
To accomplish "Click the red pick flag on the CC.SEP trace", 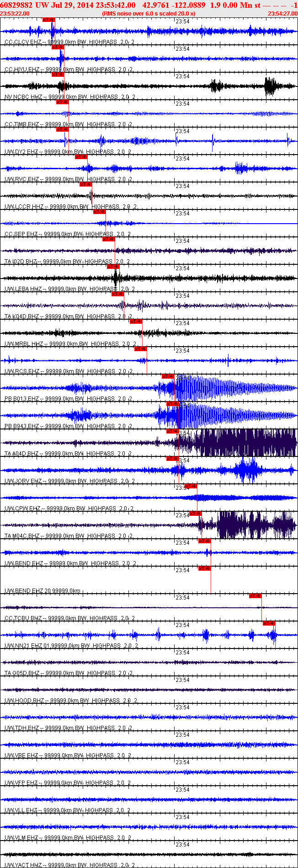I will point(100,212).
